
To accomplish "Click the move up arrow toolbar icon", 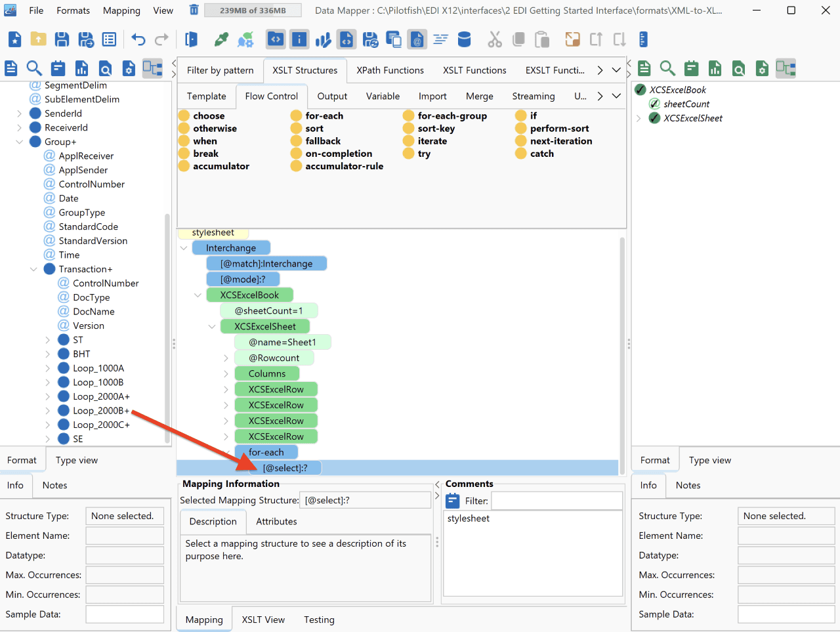I will click(x=596, y=39).
